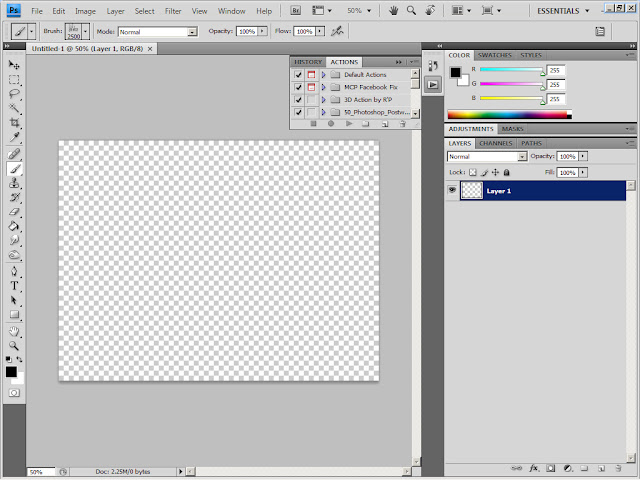
Task: Open the brush Mode dropdown
Action: (x=192, y=32)
